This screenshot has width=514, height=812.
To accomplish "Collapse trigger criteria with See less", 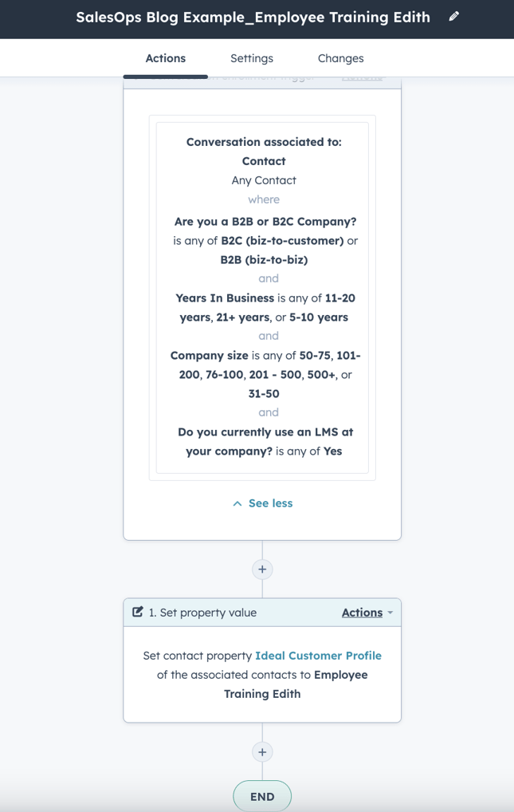I will (x=270, y=503).
